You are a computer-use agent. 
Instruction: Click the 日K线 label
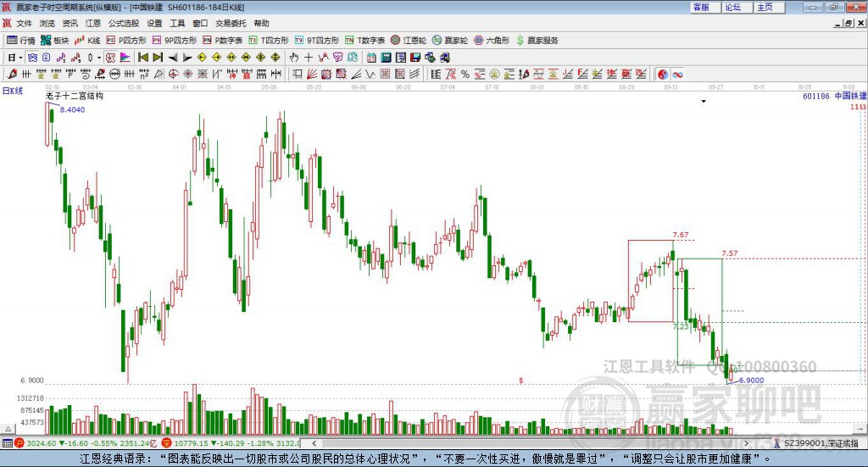(13, 91)
